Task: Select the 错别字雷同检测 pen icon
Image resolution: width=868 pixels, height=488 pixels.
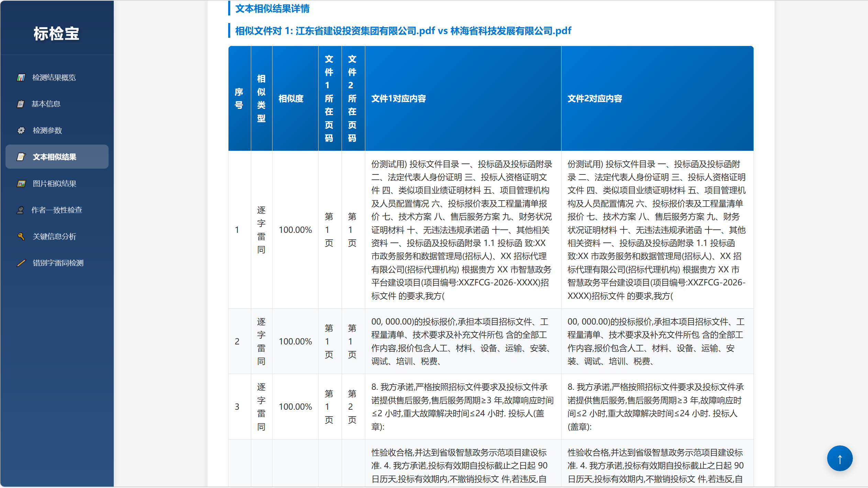Action: pos(21,263)
